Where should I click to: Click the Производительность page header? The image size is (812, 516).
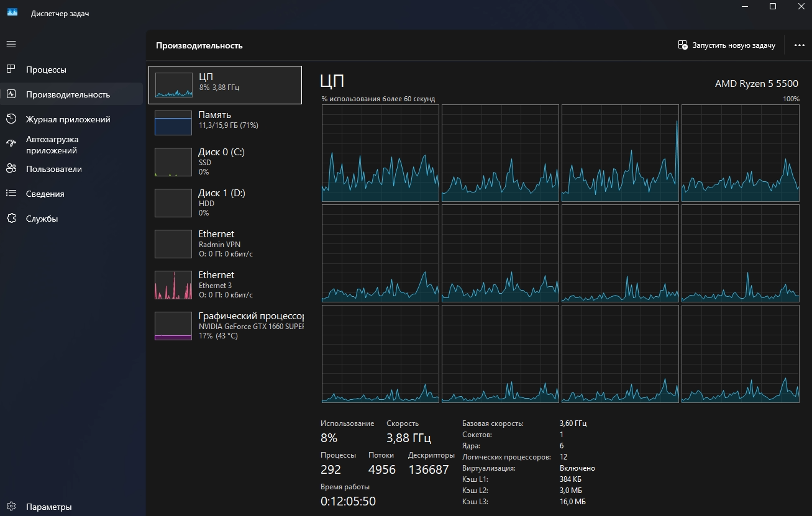point(199,45)
